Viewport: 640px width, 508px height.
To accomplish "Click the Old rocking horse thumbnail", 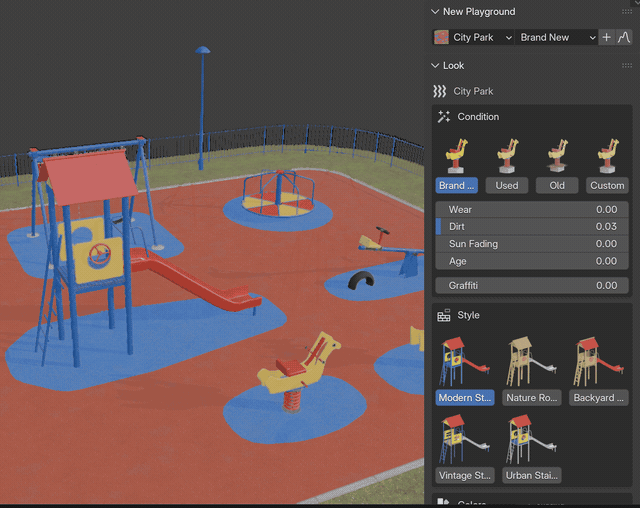I will (558, 156).
